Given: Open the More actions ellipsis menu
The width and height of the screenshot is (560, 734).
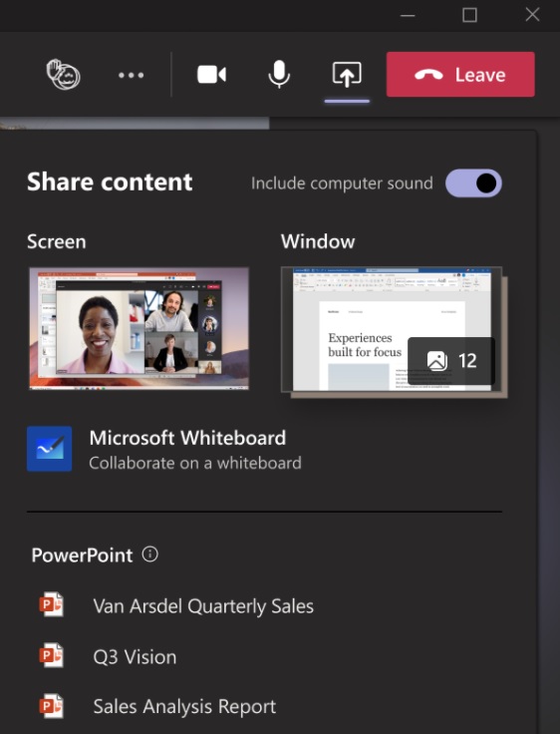Looking at the screenshot, I should [131, 75].
